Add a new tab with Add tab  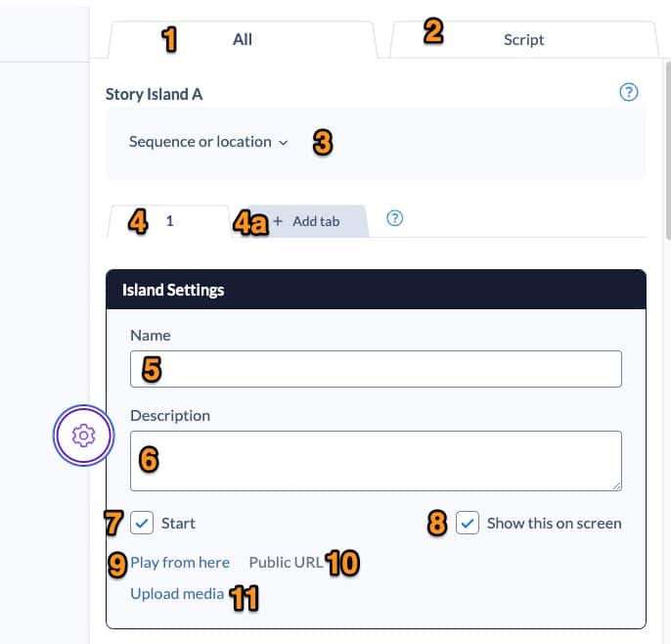pyautogui.click(x=306, y=221)
